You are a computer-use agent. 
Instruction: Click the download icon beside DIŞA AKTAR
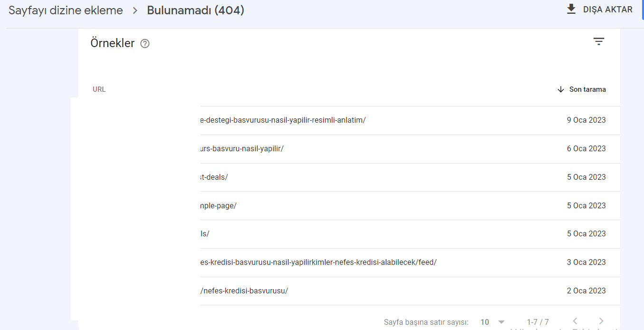(x=571, y=9)
